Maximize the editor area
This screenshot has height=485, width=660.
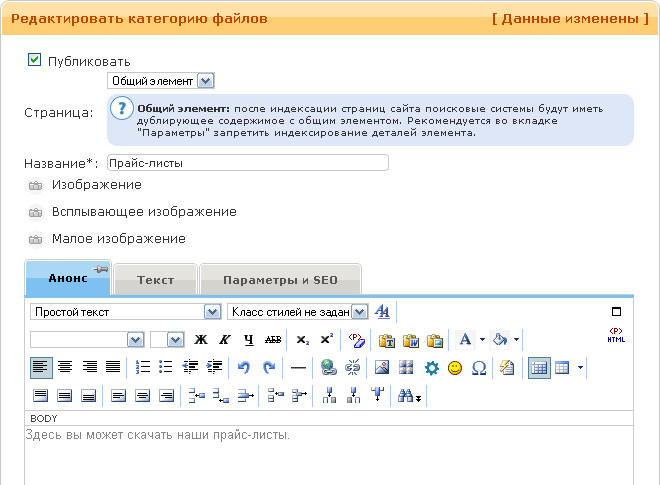click(x=616, y=312)
